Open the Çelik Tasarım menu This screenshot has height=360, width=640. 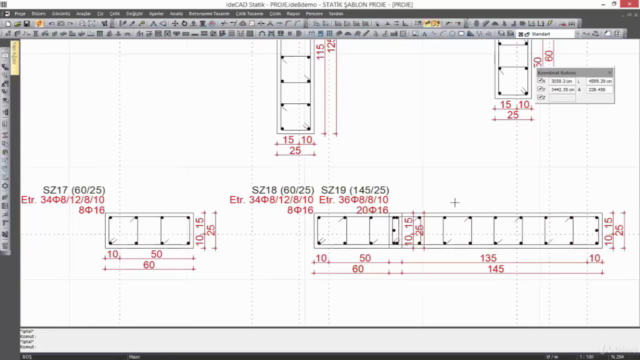[249, 14]
